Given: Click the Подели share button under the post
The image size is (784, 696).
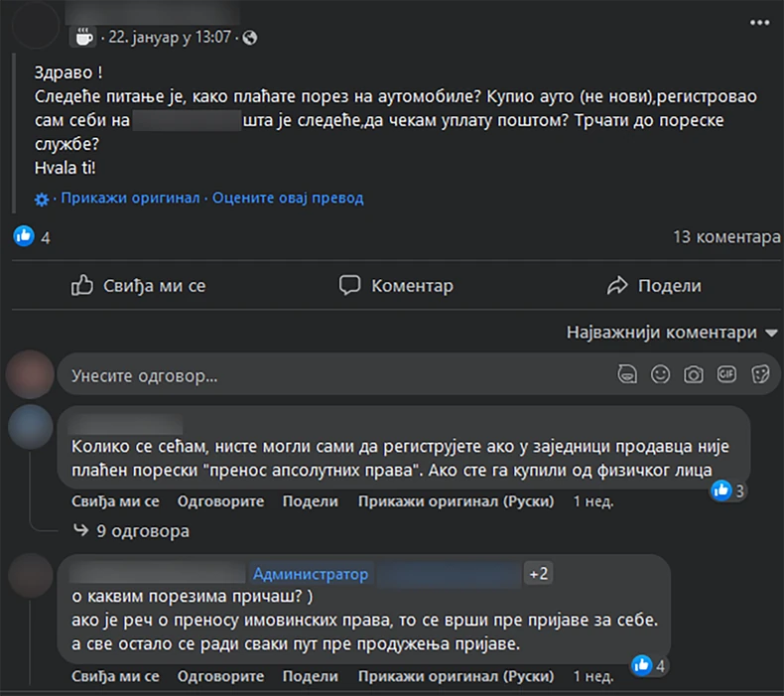Looking at the screenshot, I should 653,286.
